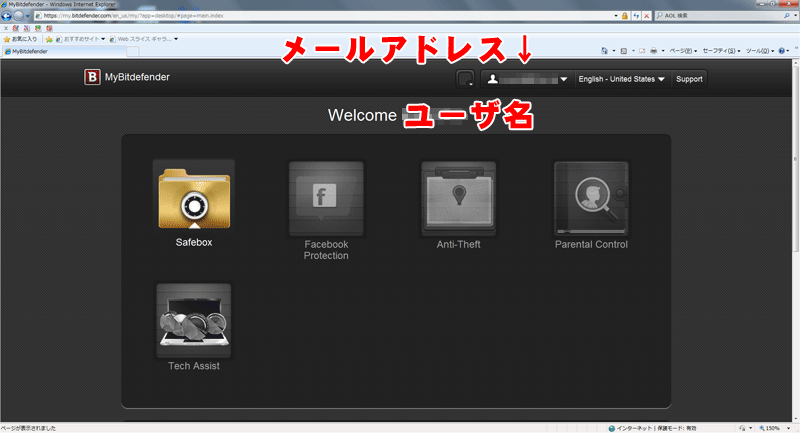
Task: Open search provider dropdown arrow
Action: pyautogui.click(x=795, y=16)
